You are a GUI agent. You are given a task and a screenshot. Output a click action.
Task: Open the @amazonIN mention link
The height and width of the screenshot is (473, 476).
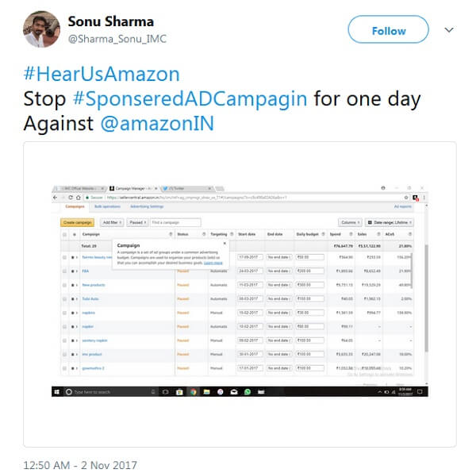pos(157,125)
